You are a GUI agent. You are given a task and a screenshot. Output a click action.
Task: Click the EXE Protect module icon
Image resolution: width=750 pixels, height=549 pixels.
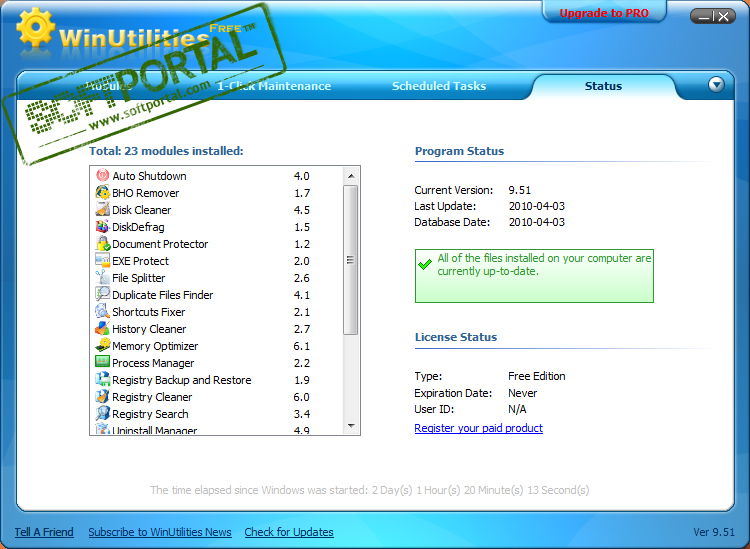(x=102, y=261)
